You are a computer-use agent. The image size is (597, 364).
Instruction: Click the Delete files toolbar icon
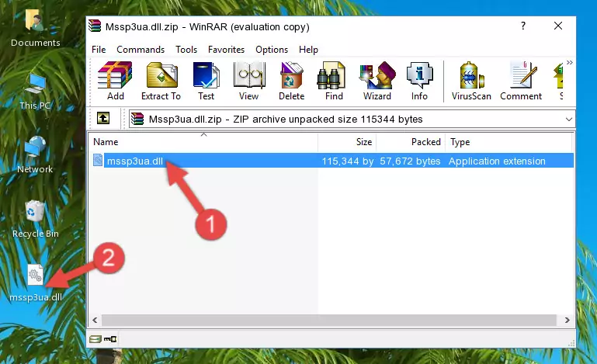click(291, 81)
